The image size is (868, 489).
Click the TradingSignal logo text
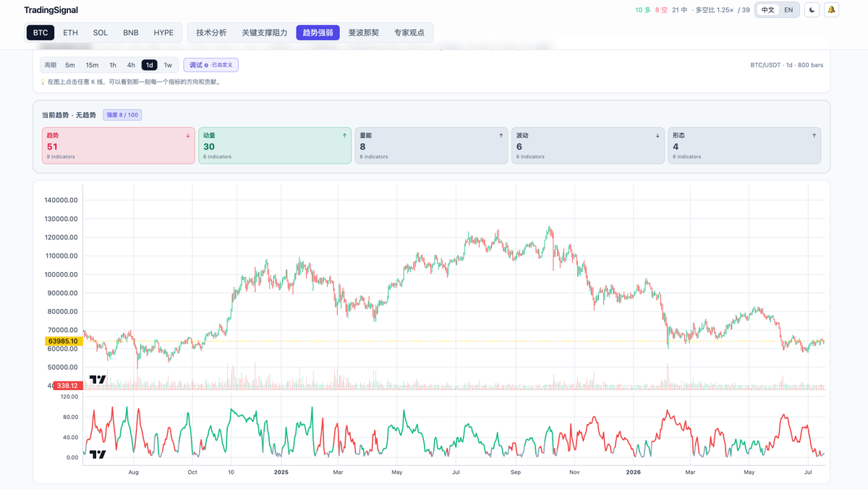pyautogui.click(x=51, y=10)
